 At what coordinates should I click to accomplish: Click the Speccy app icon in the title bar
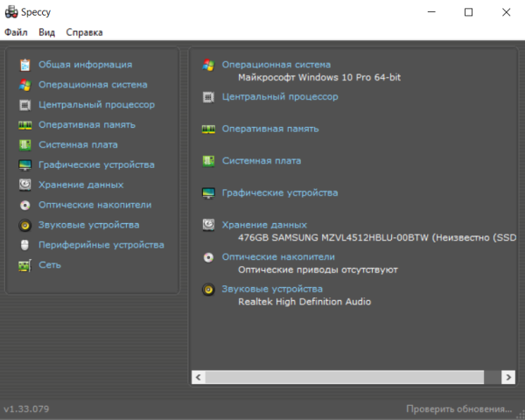click(x=11, y=12)
